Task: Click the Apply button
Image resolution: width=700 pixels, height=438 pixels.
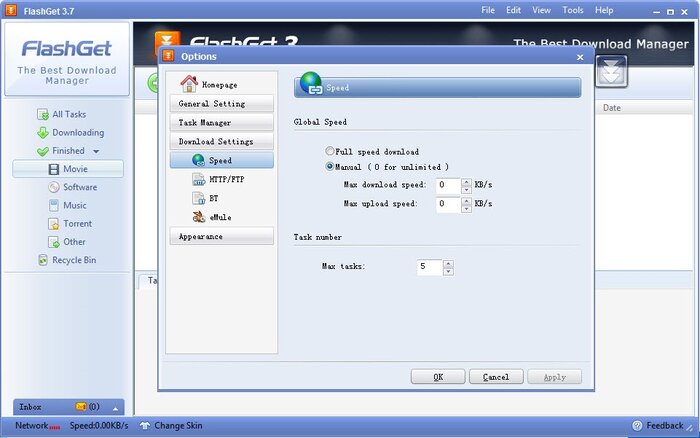Action: [x=554, y=376]
